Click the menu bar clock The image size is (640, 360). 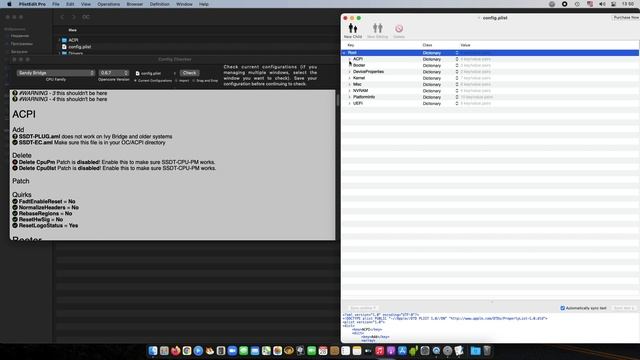click(628, 4)
